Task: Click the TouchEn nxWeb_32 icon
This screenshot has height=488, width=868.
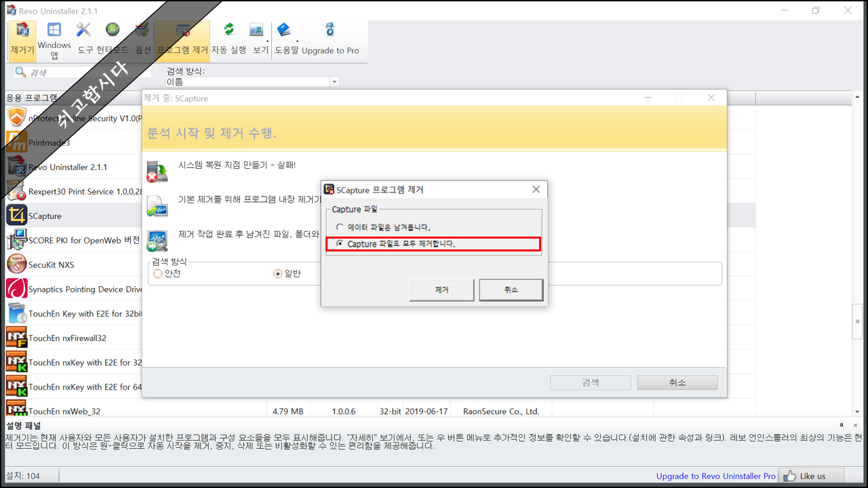Action: (x=17, y=409)
